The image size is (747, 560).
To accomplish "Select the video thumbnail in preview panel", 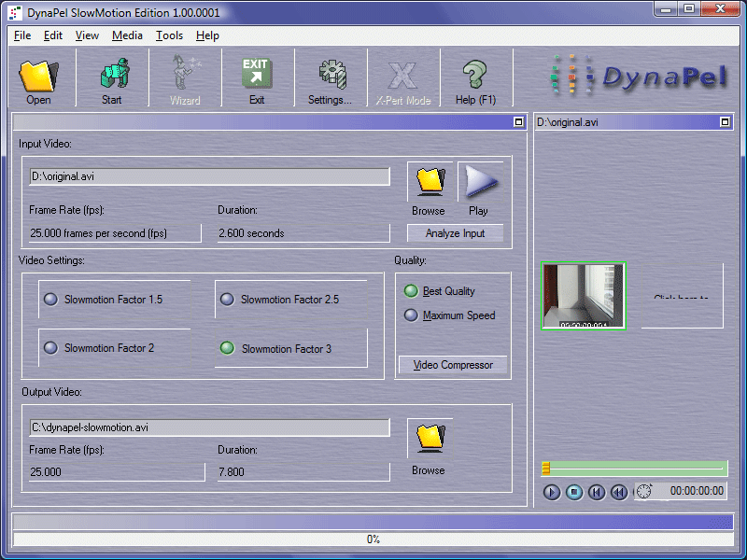I will coord(584,296).
